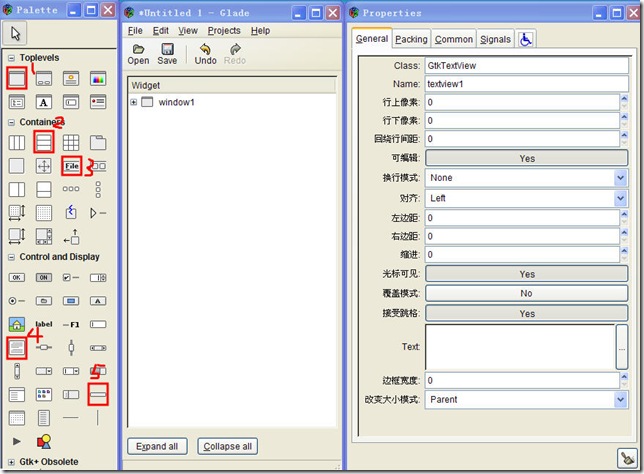The height and width of the screenshot is (474, 644).
Task: Open the 换行模式 wrap mode dropdown
Action: click(x=526, y=178)
